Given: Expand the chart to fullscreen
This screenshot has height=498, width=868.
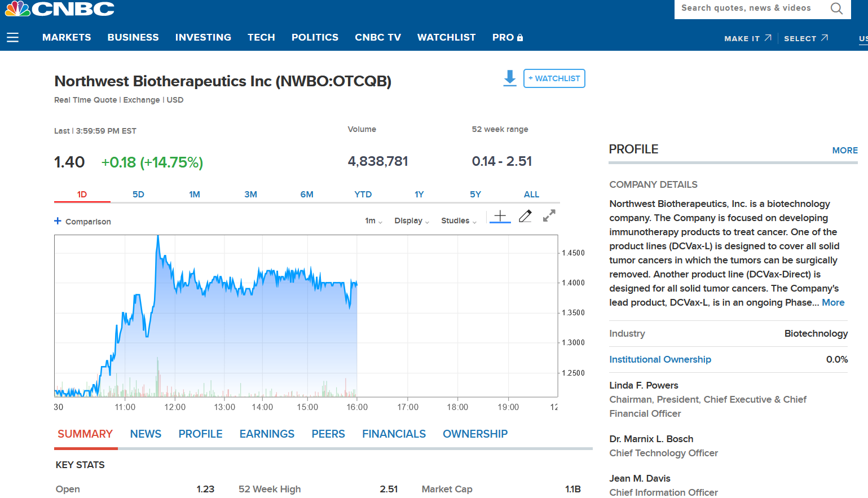Looking at the screenshot, I should pyautogui.click(x=549, y=216).
